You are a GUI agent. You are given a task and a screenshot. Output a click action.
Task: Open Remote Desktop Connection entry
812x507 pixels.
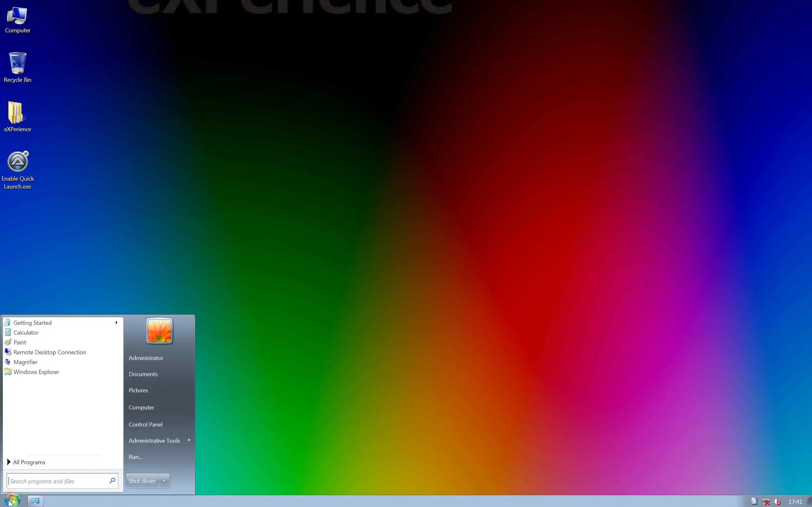50,352
